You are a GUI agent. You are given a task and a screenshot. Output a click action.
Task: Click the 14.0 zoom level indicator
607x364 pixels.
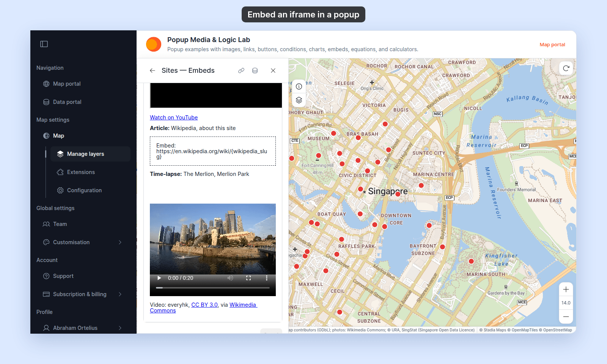[566, 303]
